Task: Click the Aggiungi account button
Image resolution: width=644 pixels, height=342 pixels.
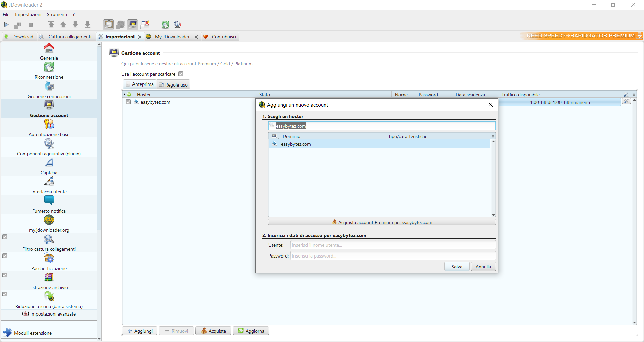Action: pos(140,331)
